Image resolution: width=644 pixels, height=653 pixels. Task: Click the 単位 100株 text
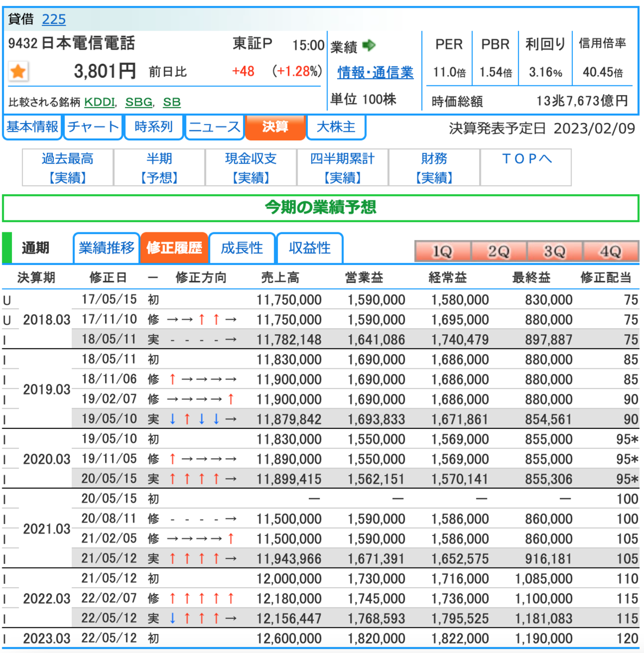363,100
